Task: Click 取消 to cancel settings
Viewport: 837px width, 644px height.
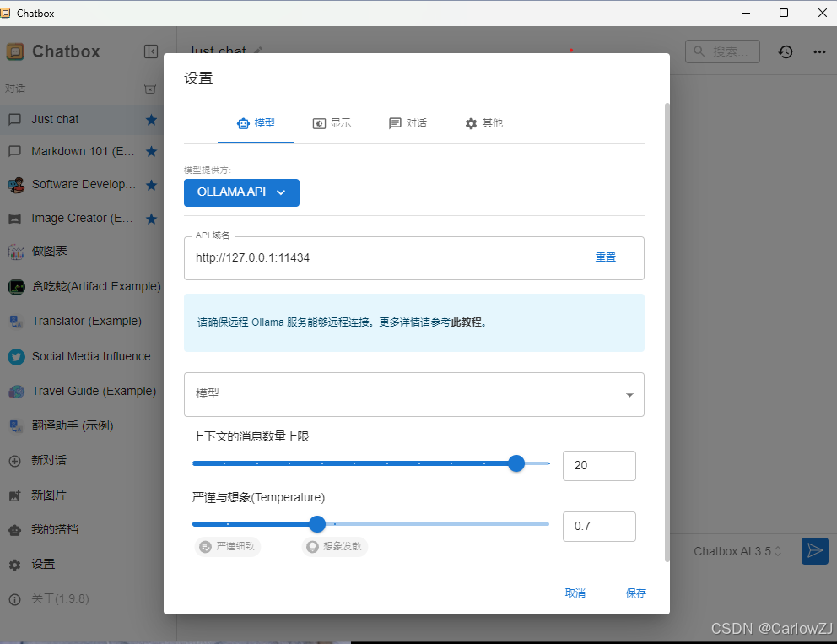Action: (x=575, y=593)
